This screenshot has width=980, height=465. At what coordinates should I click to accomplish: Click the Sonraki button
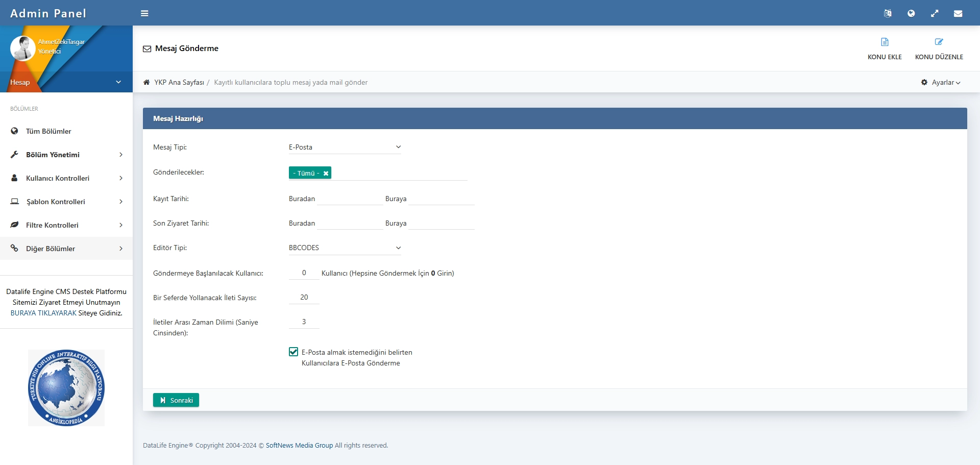coord(176,400)
